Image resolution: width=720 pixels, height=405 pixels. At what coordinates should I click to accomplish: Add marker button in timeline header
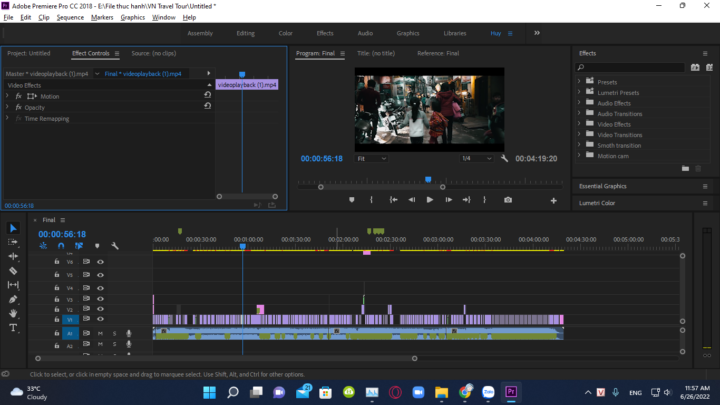pyautogui.click(x=97, y=246)
